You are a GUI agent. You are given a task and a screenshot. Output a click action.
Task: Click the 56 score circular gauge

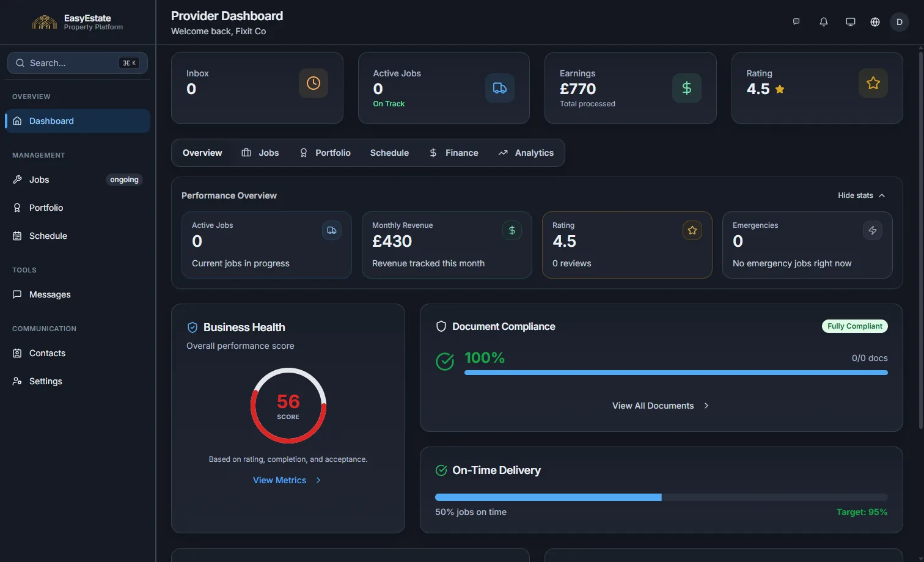coord(288,406)
